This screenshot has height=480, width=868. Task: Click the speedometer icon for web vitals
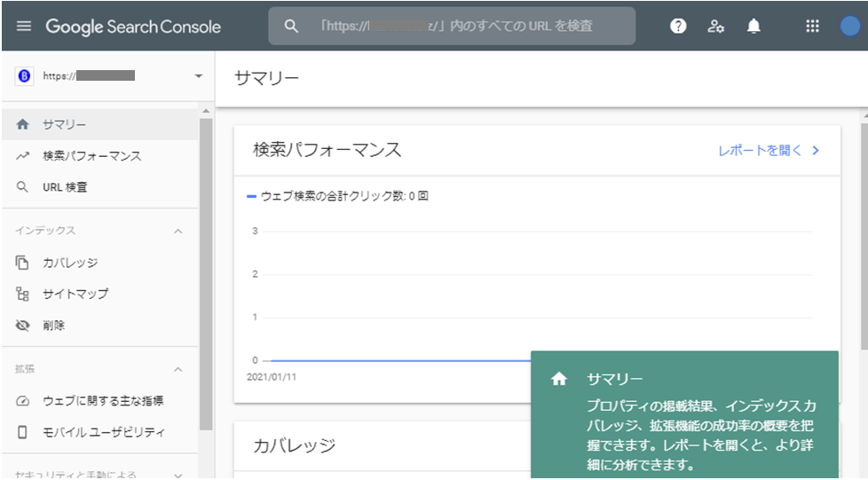point(23,401)
